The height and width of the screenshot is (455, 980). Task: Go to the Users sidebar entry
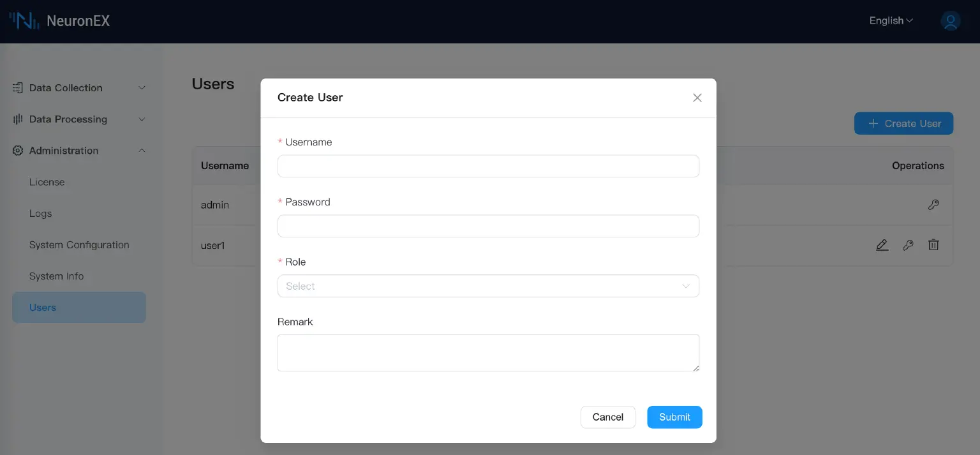tap(42, 307)
